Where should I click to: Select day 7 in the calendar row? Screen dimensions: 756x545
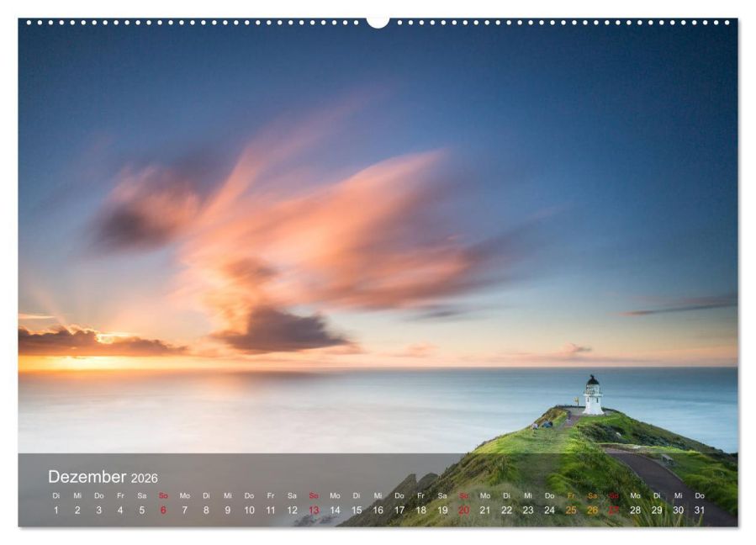[185, 511]
